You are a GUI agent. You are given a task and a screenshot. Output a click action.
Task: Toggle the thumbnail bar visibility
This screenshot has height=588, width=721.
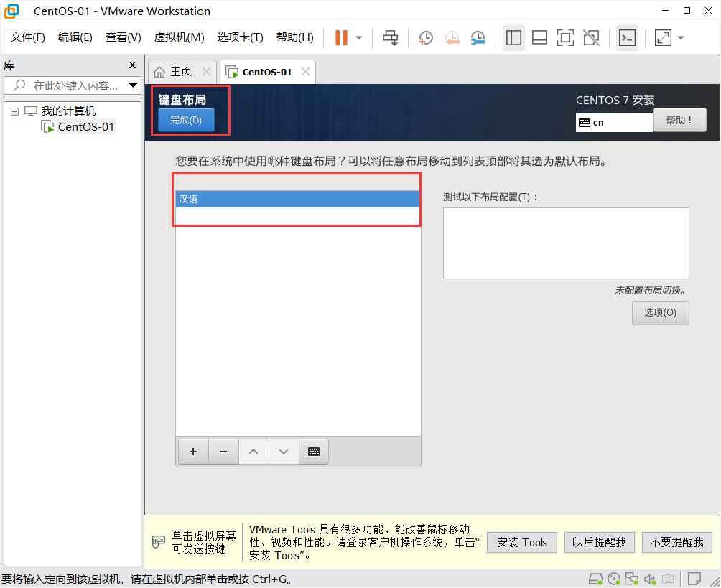coord(539,37)
